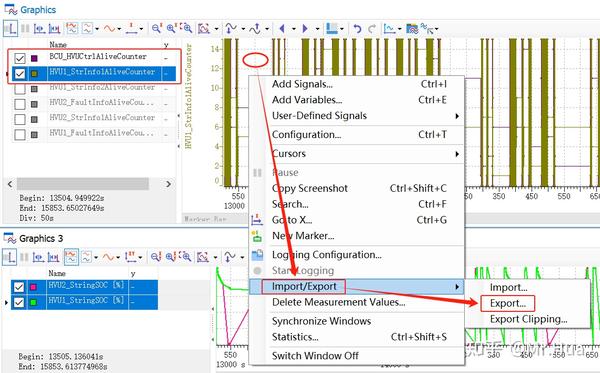Activate difference cursors in Graphics toolbar
Screen dimensions: 600x373
click(x=54, y=28)
